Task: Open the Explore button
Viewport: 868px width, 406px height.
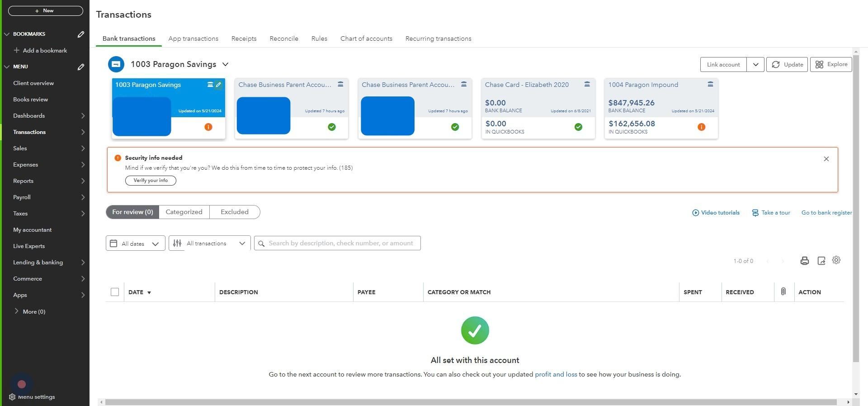Action: 831,65
